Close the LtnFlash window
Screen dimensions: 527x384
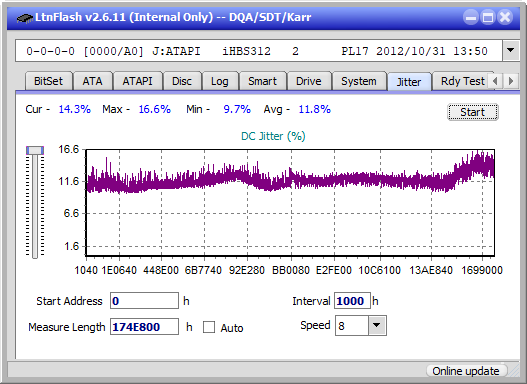click(505, 17)
